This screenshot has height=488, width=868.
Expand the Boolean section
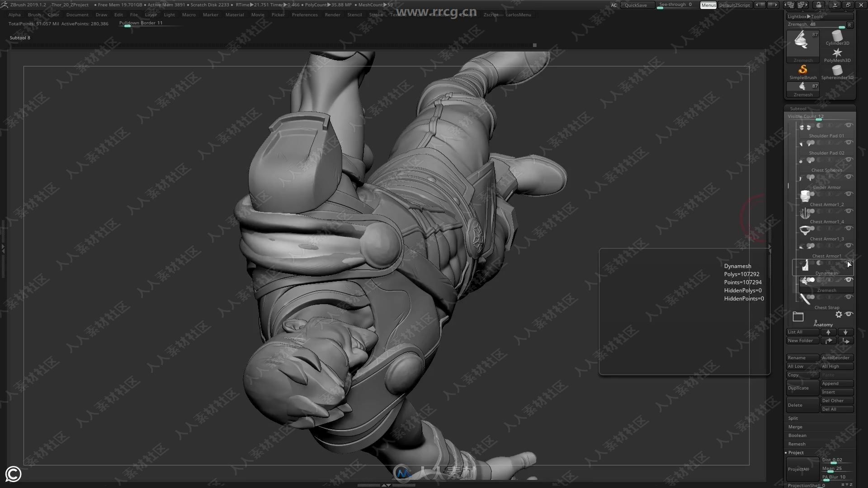(797, 436)
